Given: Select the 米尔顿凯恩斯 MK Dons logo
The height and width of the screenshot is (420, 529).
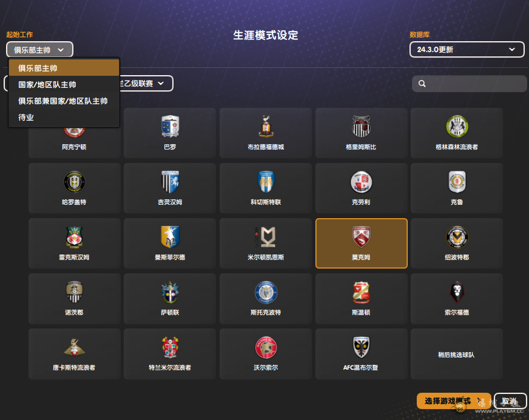Looking at the screenshot, I should click(266, 236).
